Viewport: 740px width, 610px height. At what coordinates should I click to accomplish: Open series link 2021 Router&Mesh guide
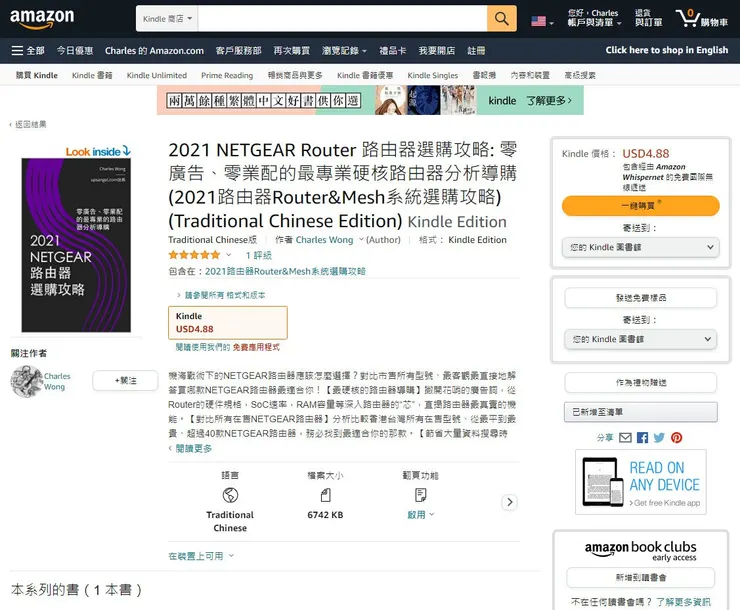pyautogui.click(x=285, y=271)
